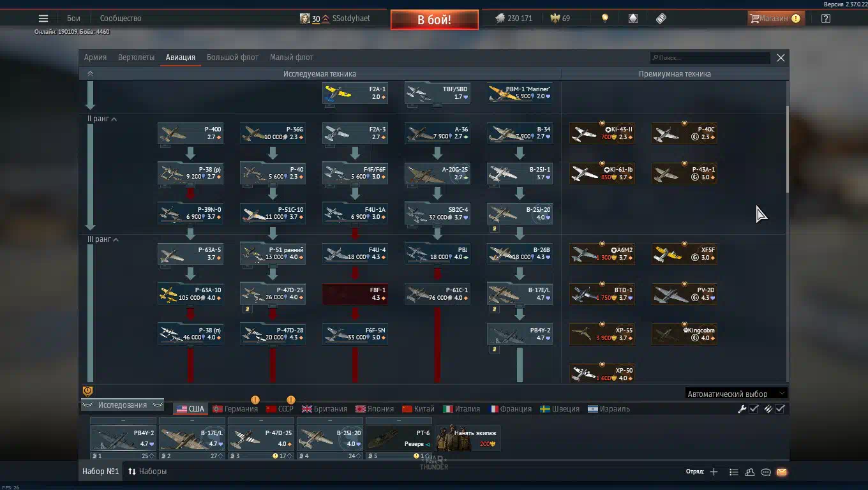Switch to the Большой флот tab
The width and height of the screenshot is (868, 490).
pos(232,57)
